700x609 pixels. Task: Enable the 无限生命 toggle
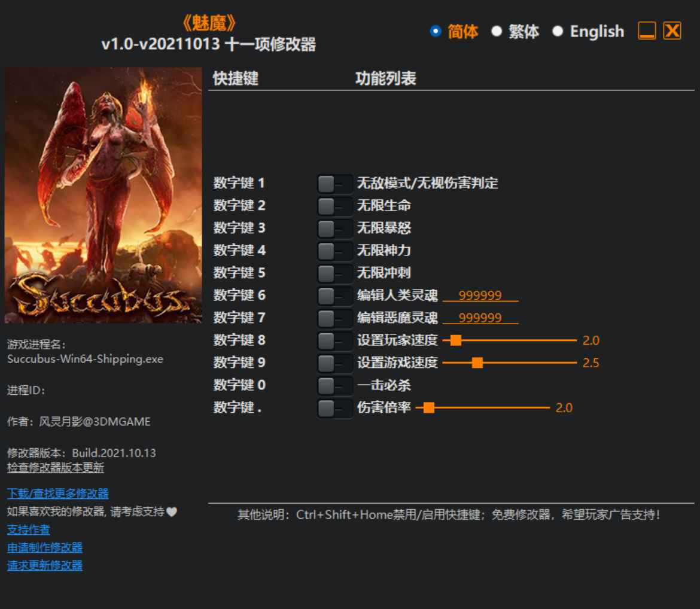tap(335, 206)
